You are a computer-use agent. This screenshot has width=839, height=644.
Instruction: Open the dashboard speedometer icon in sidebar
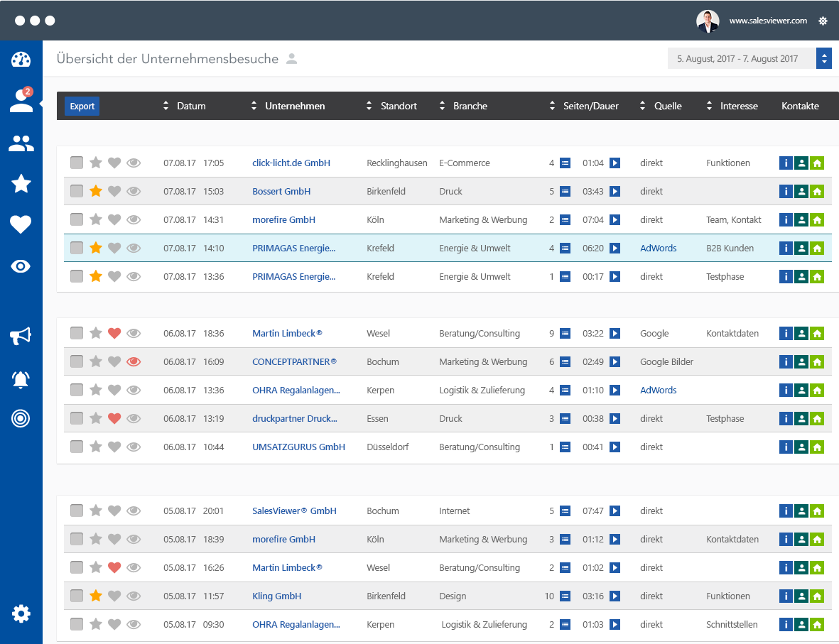(21, 60)
